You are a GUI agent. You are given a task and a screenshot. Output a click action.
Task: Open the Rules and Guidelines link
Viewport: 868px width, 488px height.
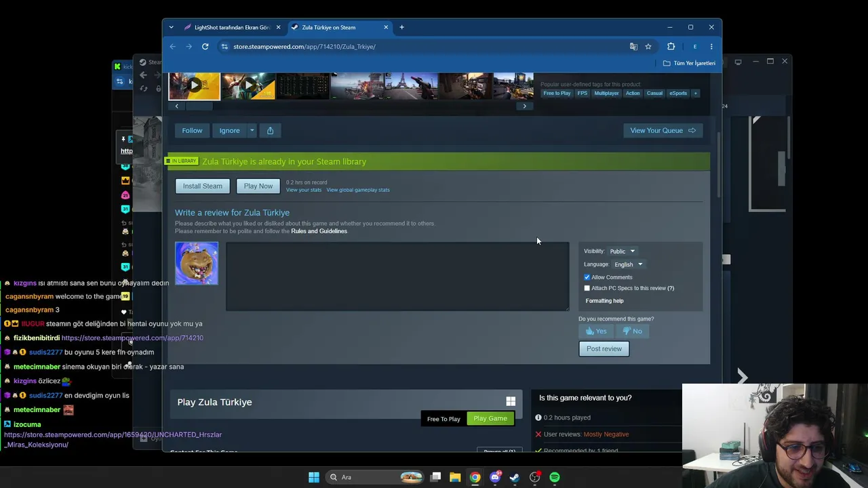(x=319, y=231)
